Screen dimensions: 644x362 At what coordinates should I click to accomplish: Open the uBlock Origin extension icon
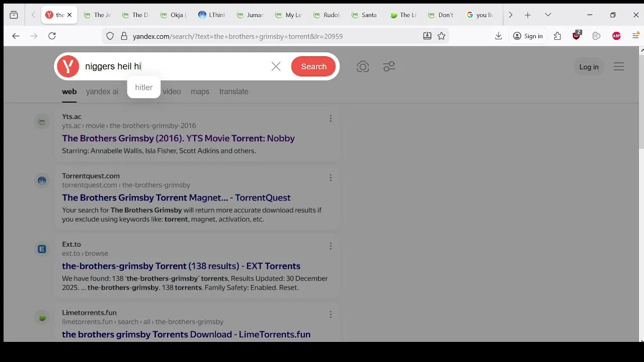pyautogui.click(x=577, y=36)
